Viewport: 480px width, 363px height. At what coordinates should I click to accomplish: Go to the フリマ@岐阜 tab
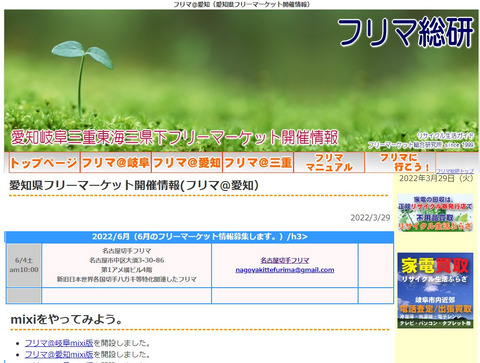click(116, 163)
